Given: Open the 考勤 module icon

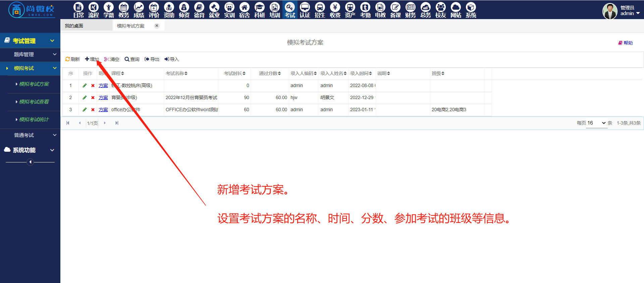Looking at the screenshot, I should point(365,10).
